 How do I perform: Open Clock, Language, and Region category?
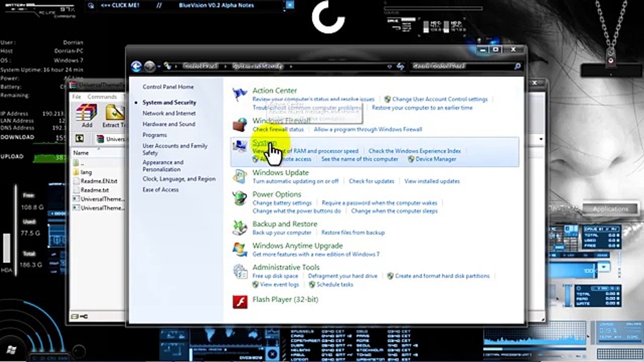(x=179, y=179)
